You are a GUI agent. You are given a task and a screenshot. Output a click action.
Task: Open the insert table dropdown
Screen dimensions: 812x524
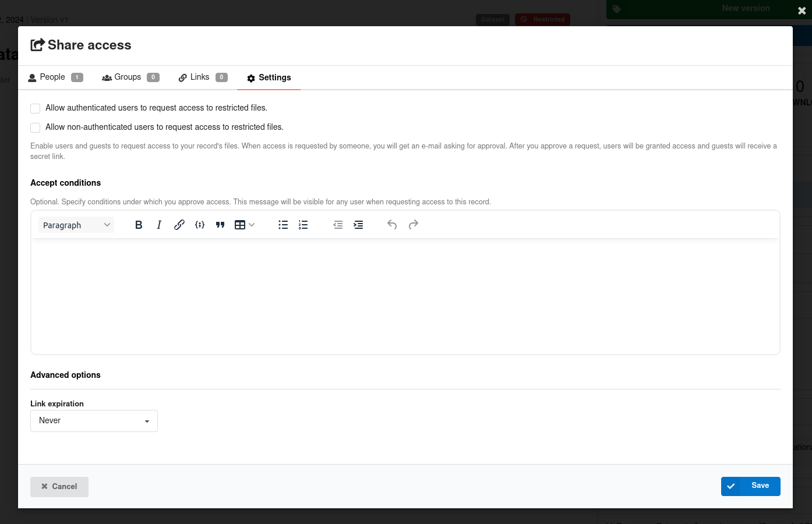[x=245, y=225]
